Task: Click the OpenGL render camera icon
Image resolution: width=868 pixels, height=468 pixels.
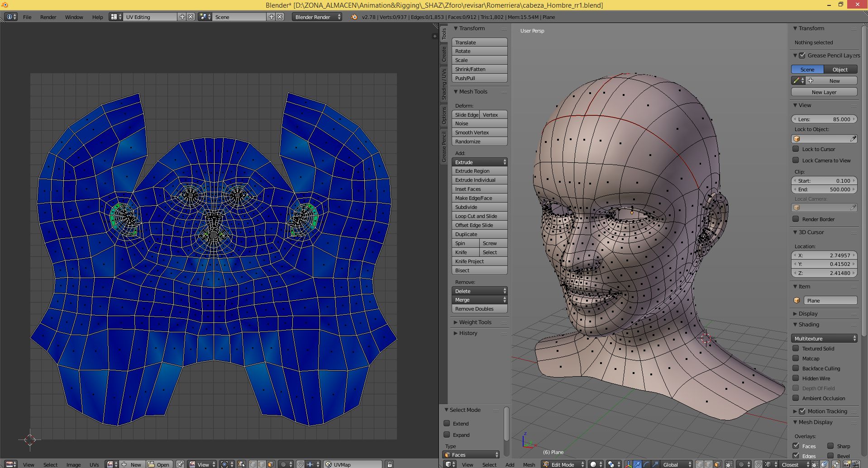Action: coord(846,464)
